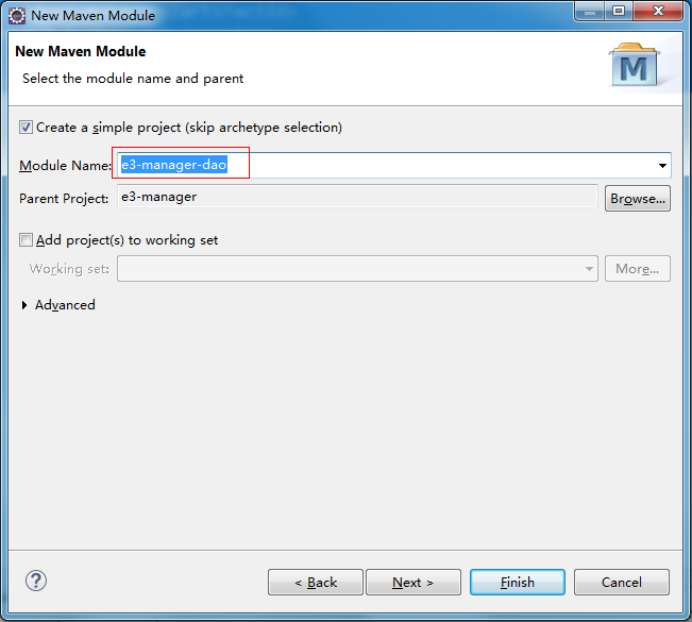Screen dimensions: 692x622
Task: Open the Working set combo box
Action: tap(357, 268)
